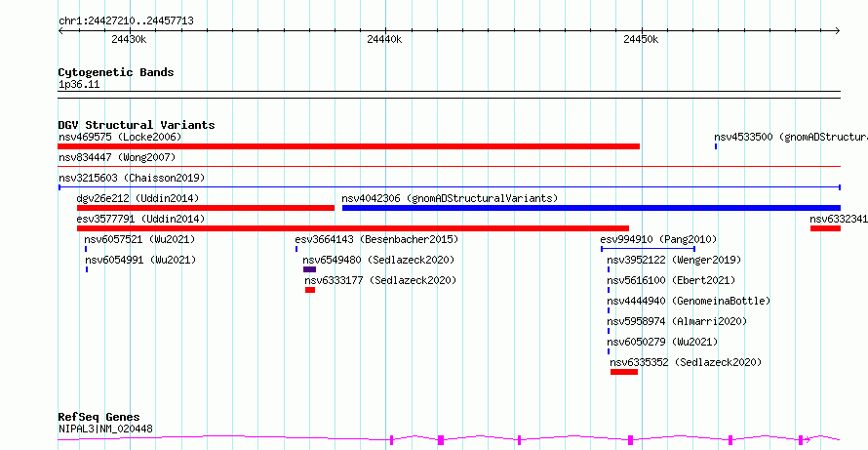This screenshot has height=450, width=868.
Task: Click the nsv6054991 (Wu2021) label
Action: point(140,260)
